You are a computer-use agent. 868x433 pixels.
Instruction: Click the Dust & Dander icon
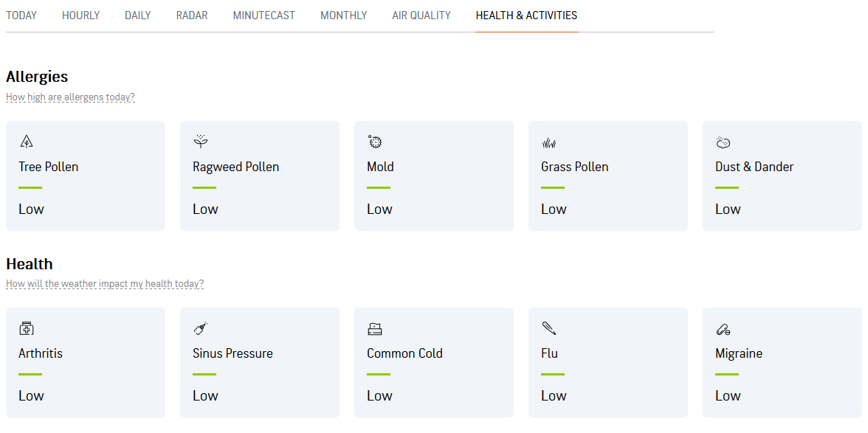[723, 142]
